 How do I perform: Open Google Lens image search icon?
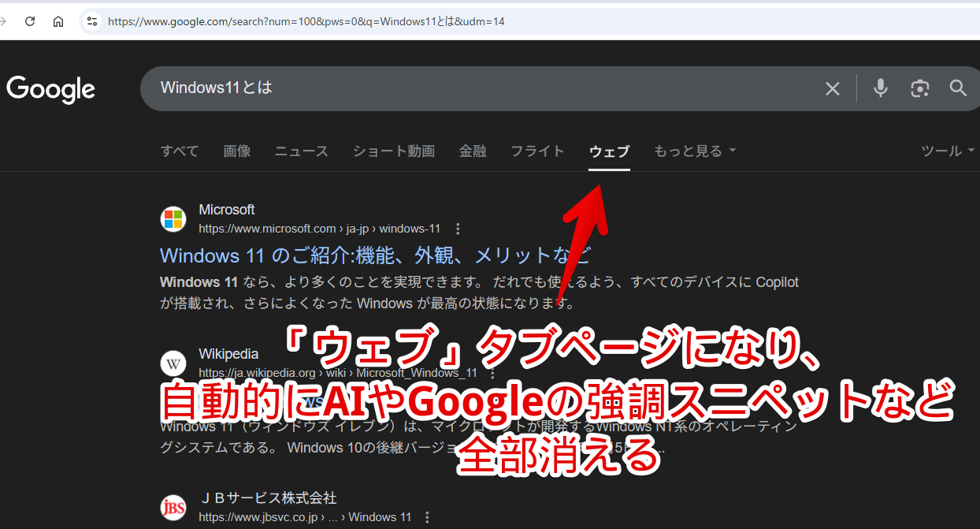point(919,88)
